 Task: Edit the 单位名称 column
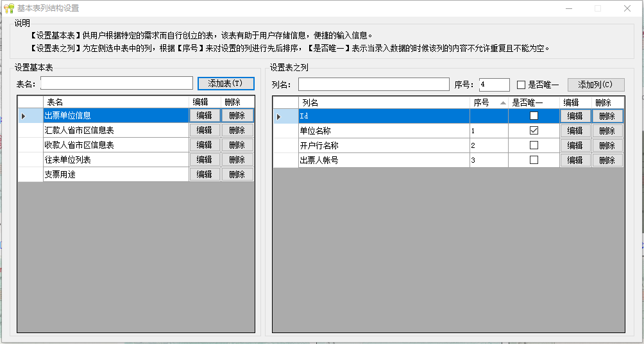pos(575,131)
